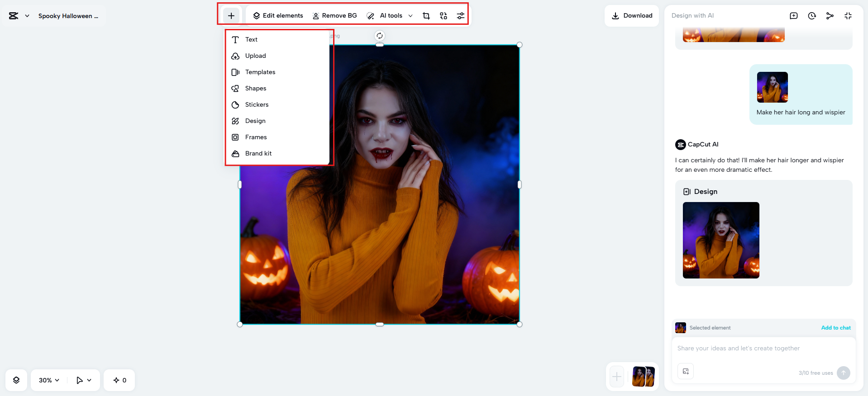This screenshot has height=396, width=868.
Task: Collapse the Design with AI panel
Action: (848, 16)
